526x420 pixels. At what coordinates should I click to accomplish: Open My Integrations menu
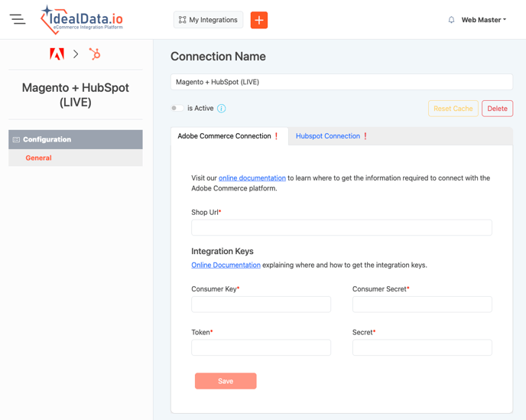tap(208, 20)
